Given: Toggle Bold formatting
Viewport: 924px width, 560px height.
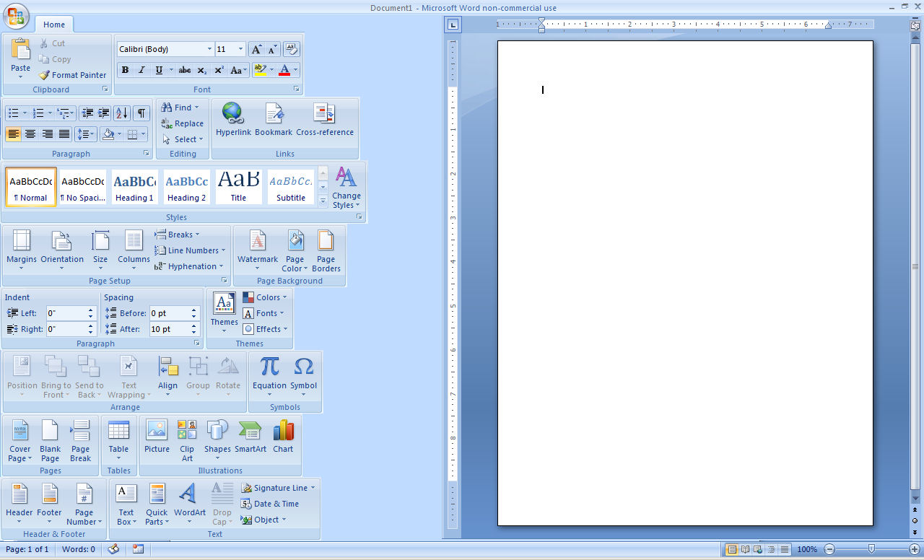Looking at the screenshot, I should [125, 70].
